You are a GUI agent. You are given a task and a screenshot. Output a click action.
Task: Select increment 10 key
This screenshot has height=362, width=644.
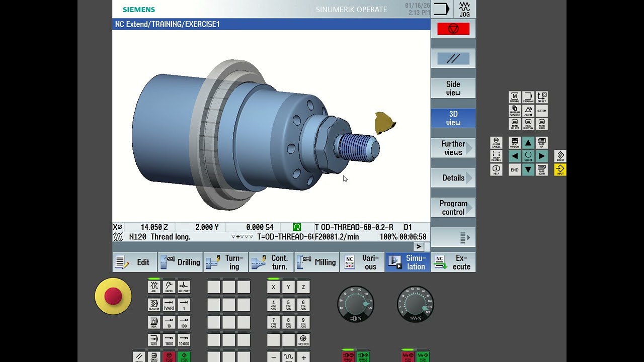(169, 322)
